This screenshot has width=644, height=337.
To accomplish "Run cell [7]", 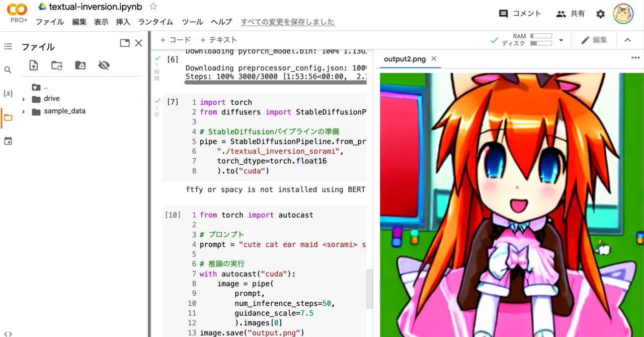I will [x=173, y=102].
